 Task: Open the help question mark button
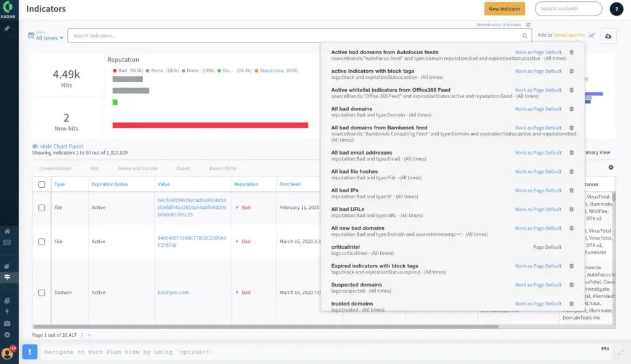617,9
